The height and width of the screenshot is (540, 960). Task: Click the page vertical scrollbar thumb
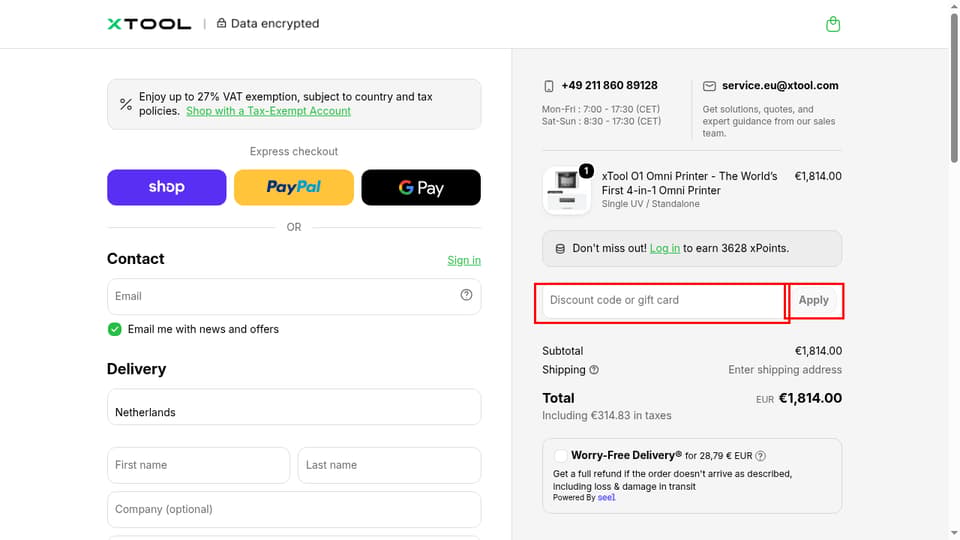click(954, 86)
